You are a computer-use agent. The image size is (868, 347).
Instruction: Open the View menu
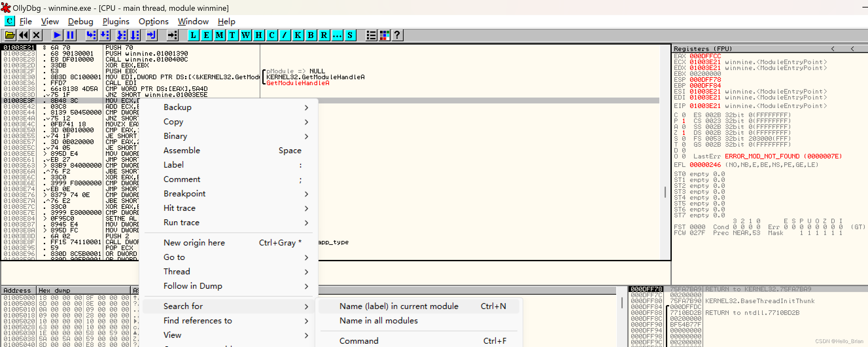tap(50, 21)
